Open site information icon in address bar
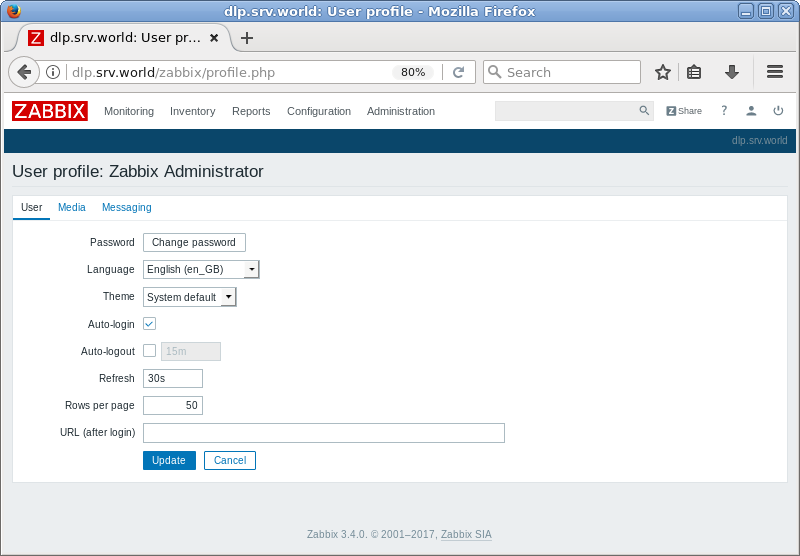The image size is (800, 556). 53,72
